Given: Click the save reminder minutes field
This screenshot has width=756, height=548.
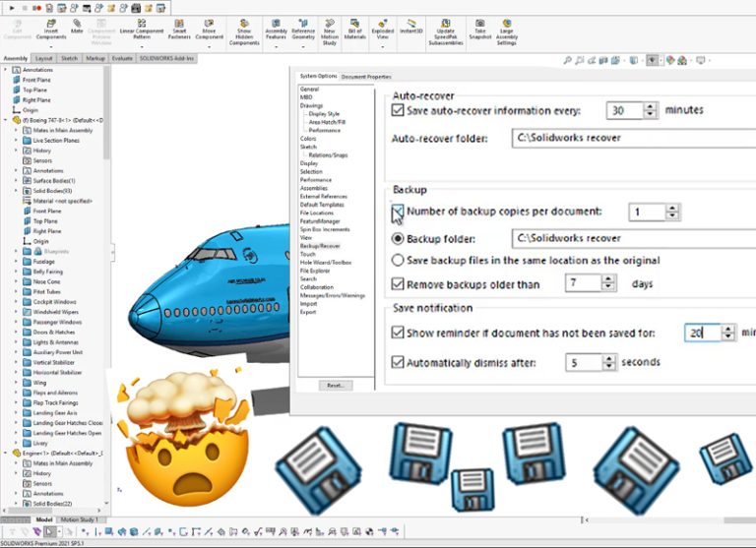Looking at the screenshot, I should click(703, 333).
